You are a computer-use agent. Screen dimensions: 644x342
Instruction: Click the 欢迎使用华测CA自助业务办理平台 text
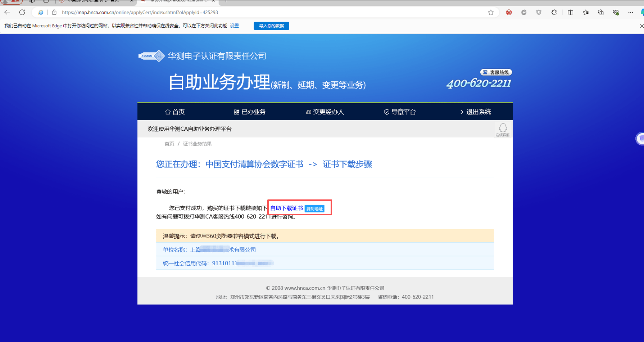point(190,129)
